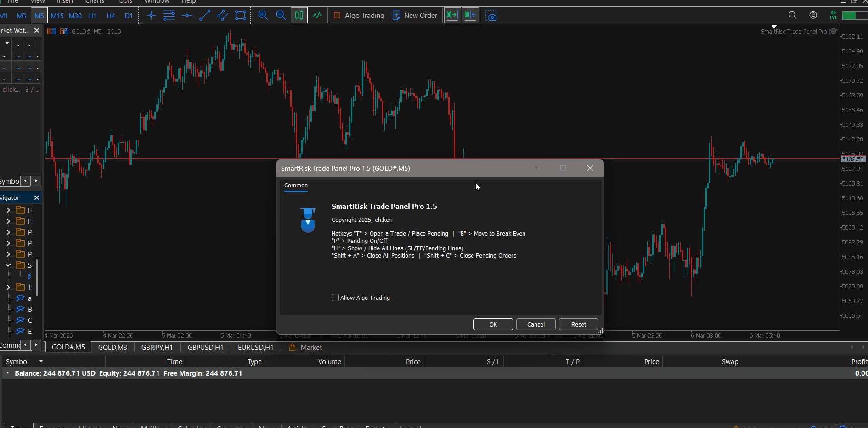The height and width of the screenshot is (428, 868).
Task: Open the Market Watch dropdown arrow
Action: (x=7, y=43)
